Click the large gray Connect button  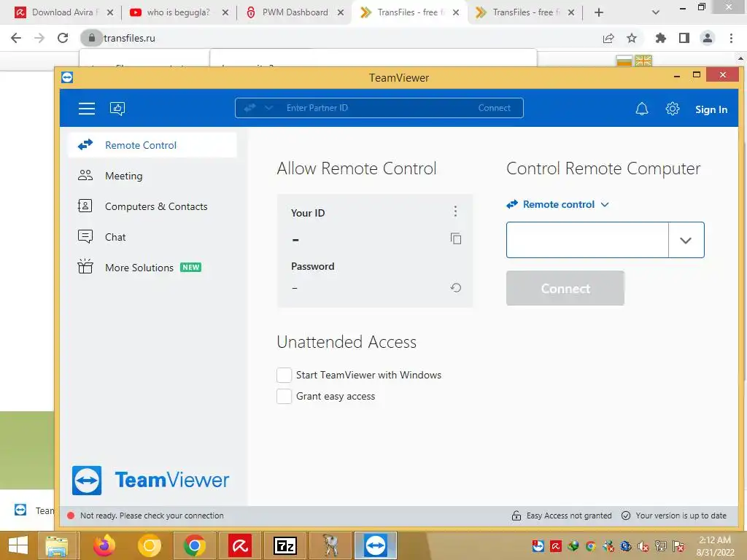coord(565,288)
